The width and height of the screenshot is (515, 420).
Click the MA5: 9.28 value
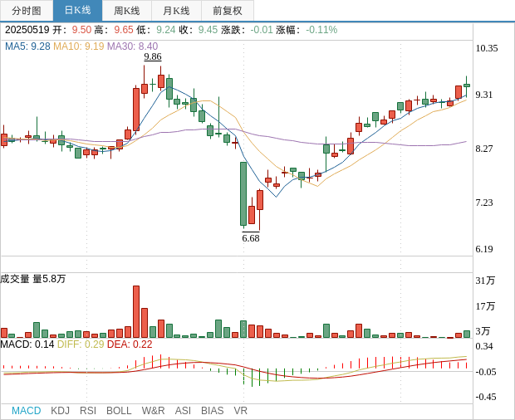(27, 46)
